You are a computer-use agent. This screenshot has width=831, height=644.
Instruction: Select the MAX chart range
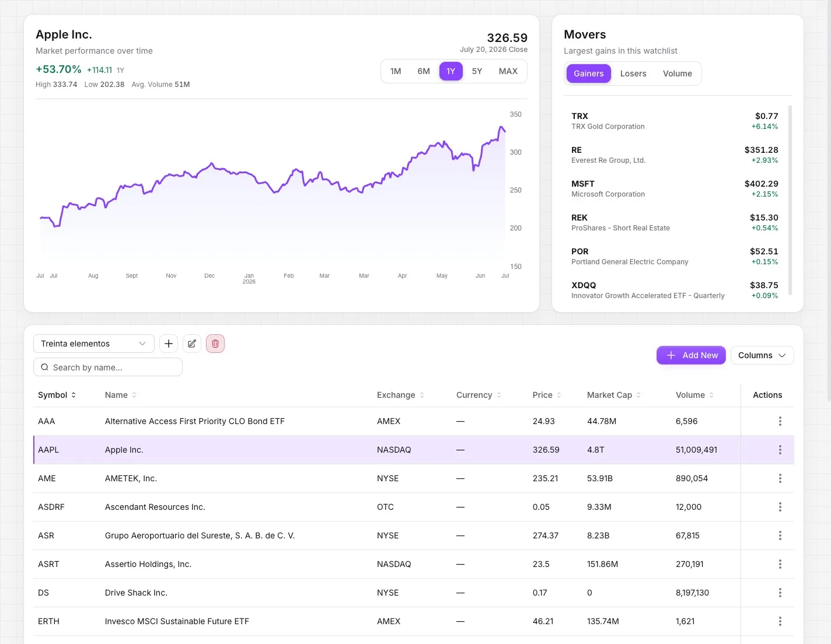pyautogui.click(x=508, y=71)
